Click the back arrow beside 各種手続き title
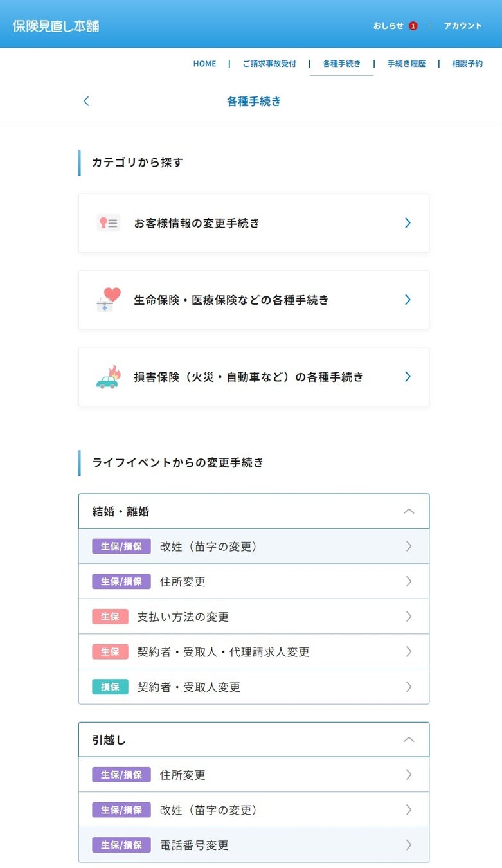This screenshot has height=868, width=502. [x=87, y=101]
